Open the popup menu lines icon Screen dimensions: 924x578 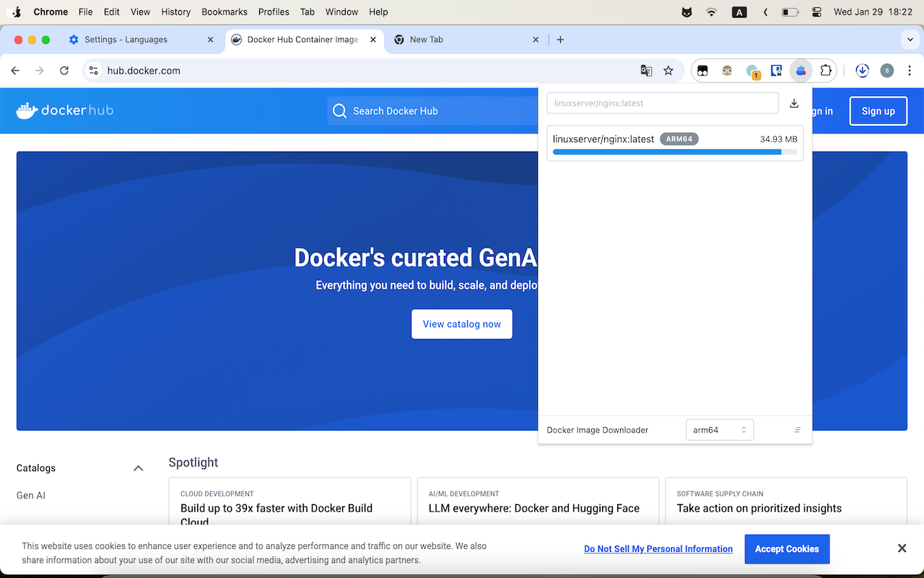point(798,430)
